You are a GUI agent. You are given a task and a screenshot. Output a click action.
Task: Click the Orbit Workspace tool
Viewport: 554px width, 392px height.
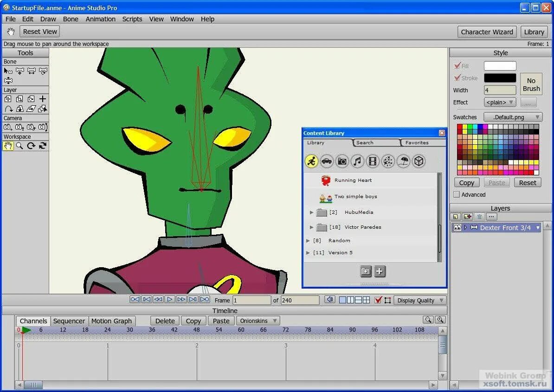tap(43, 146)
